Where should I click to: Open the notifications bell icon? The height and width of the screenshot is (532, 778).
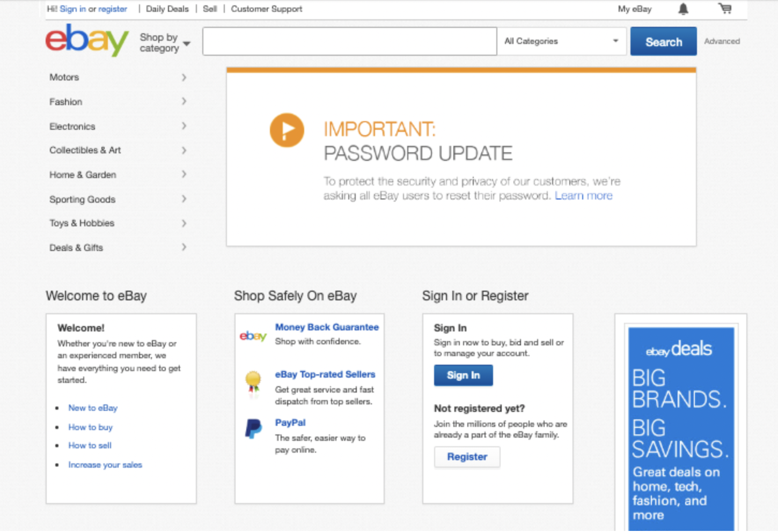[x=683, y=9]
